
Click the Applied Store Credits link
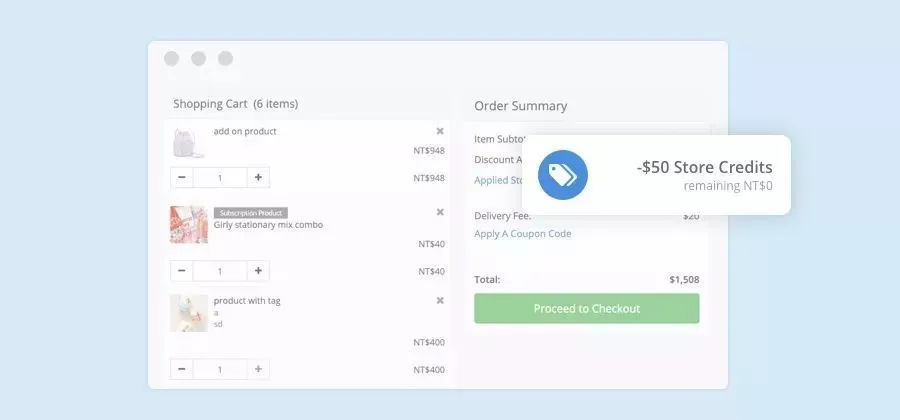click(498, 180)
